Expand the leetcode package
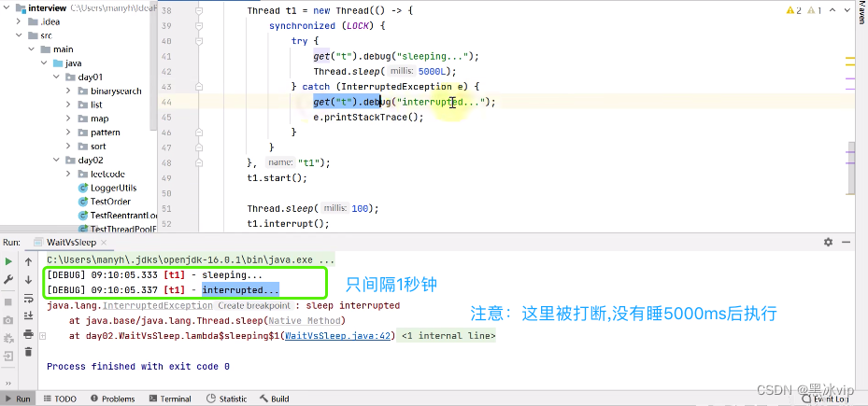The image size is (868, 406). [68, 174]
